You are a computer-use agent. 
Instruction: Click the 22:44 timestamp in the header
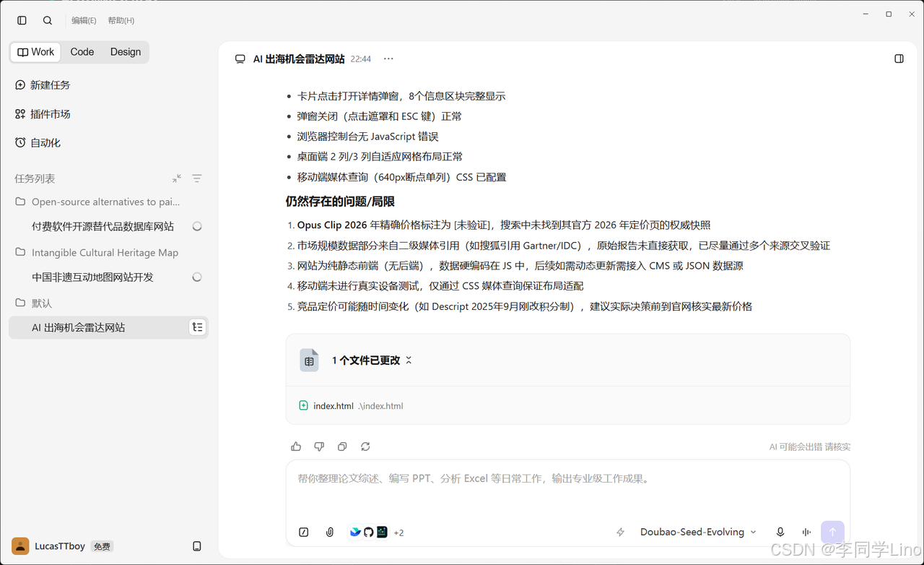[x=361, y=59]
